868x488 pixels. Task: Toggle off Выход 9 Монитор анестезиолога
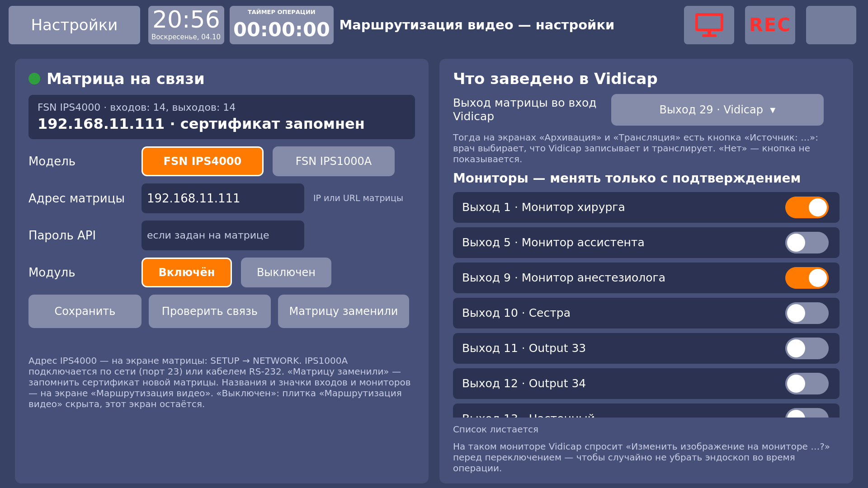pyautogui.click(x=807, y=278)
